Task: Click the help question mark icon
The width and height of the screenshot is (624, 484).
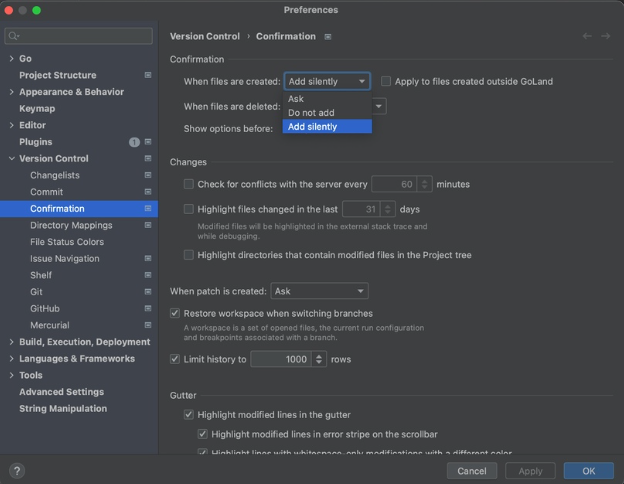Action: (17, 470)
